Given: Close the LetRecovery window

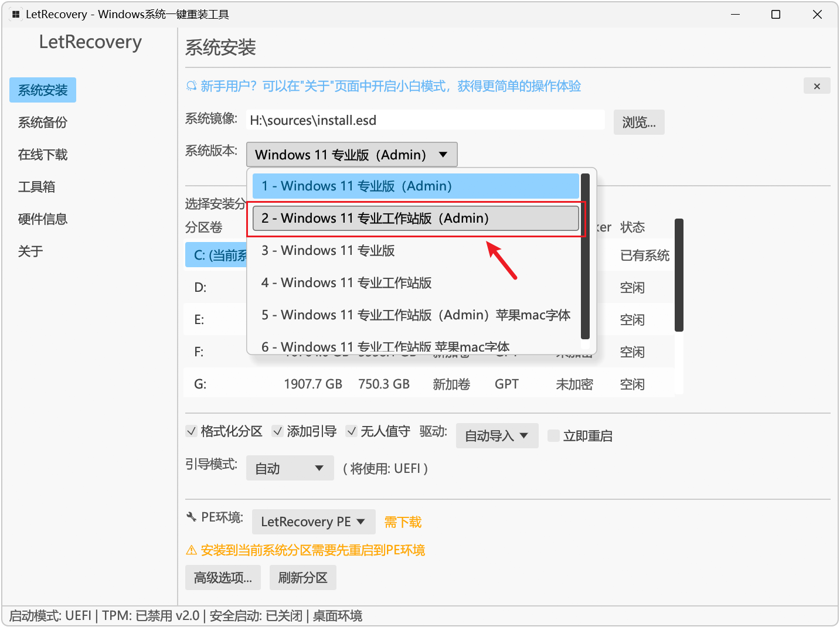Looking at the screenshot, I should click(x=817, y=14).
